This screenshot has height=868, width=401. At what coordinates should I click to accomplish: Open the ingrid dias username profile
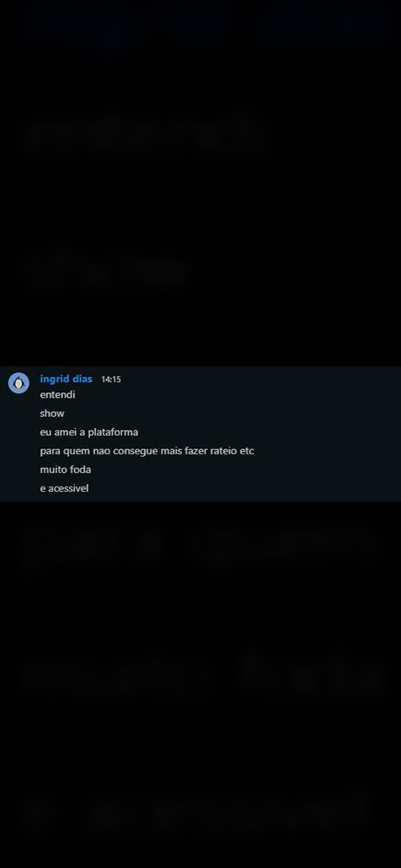66,379
